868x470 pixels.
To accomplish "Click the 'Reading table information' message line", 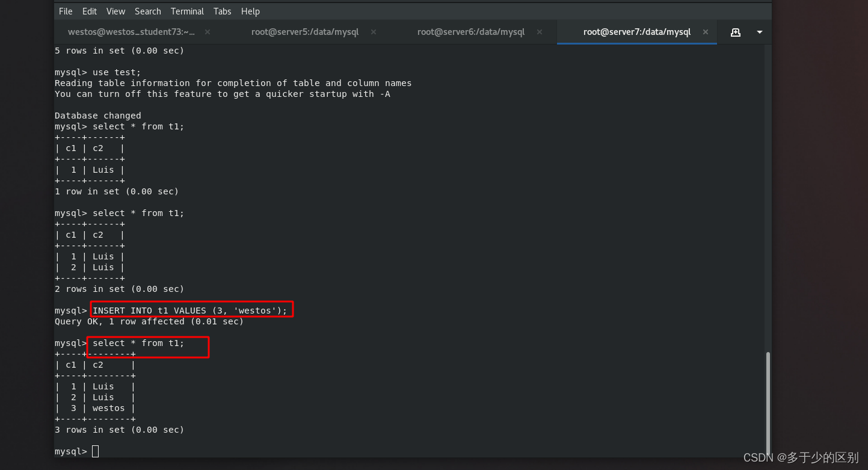I will coord(233,83).
